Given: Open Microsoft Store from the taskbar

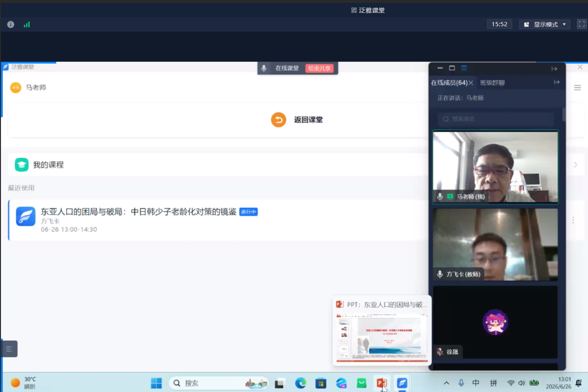Looking at the screenshot, I should point(321,383).
